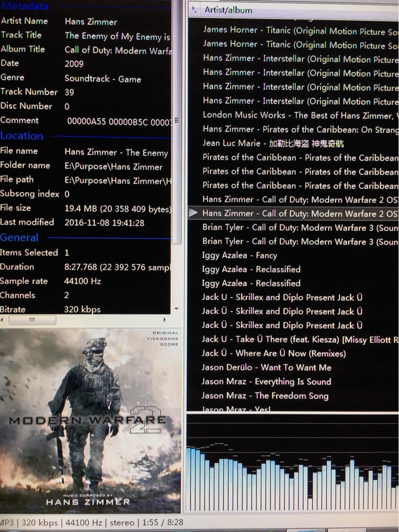Open the Modern Warfare 2 album art
Image resolution: width=399 pixels, height=532 pixels.
[90, 421]
